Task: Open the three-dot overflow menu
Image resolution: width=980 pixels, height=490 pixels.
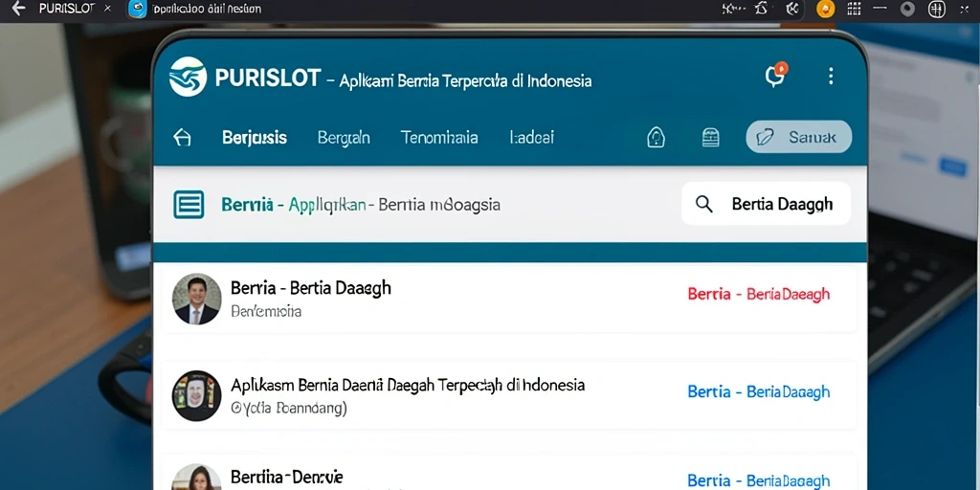Action: (x=831, y=77)
